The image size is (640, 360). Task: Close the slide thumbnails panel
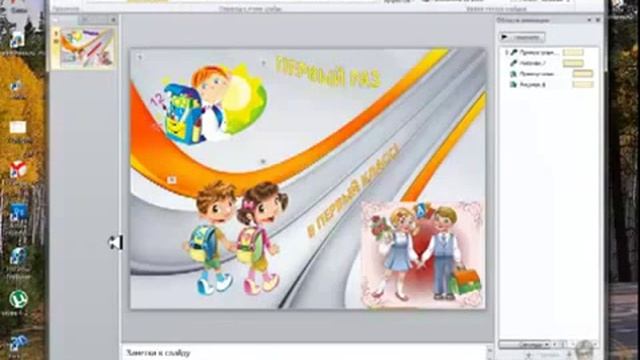pos(113,20)
